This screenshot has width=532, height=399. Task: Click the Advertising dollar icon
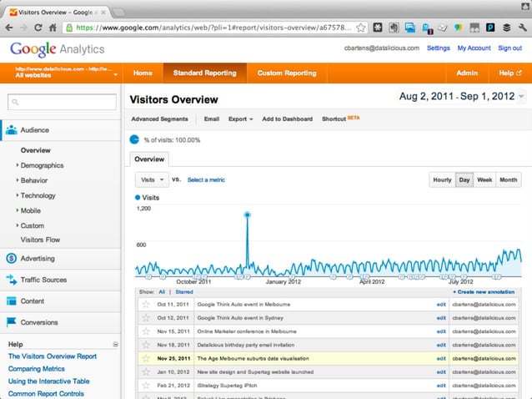pyautogui.click(x=12, y=259)
